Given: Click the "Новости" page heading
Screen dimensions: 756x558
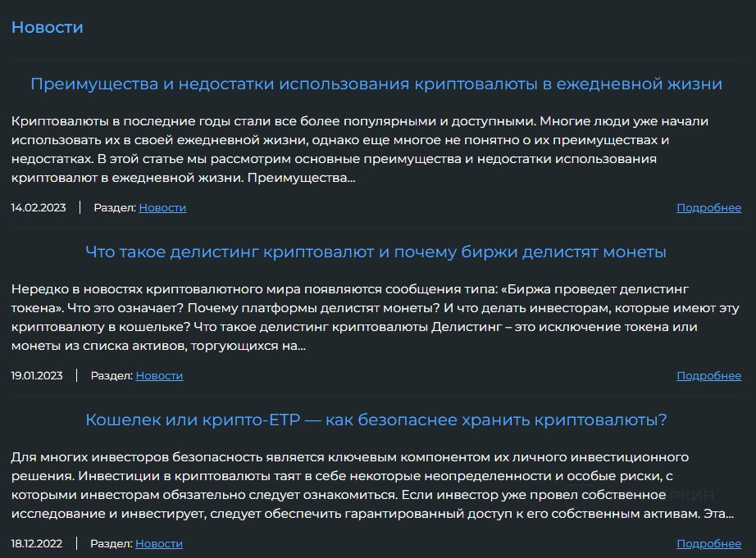Looking at the screenshot, I should click(47, 27).
